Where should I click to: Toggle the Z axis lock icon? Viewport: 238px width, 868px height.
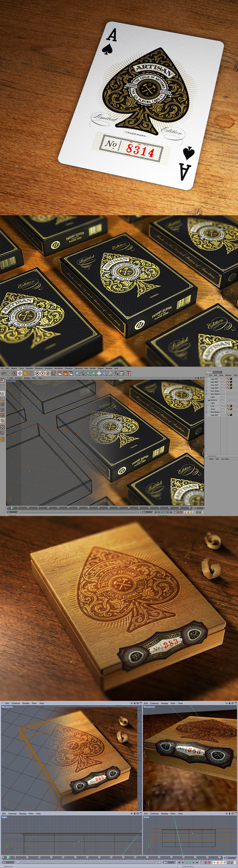pyautogui.click(x=48, y=373)
